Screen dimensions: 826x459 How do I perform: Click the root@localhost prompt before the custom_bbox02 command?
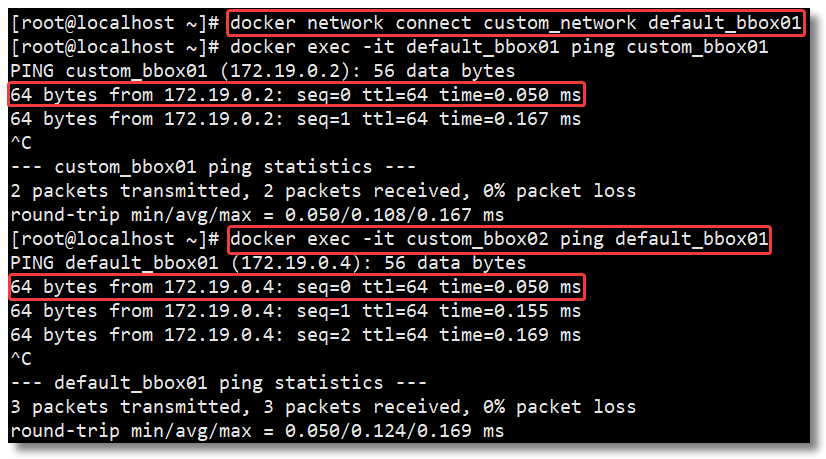pyautogui.click(x=115, y=239)
